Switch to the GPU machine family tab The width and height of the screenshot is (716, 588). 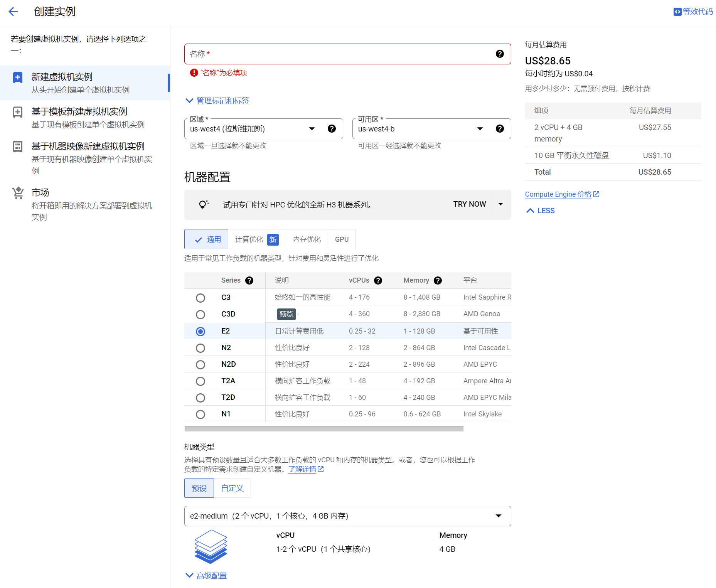pos(341,239)
